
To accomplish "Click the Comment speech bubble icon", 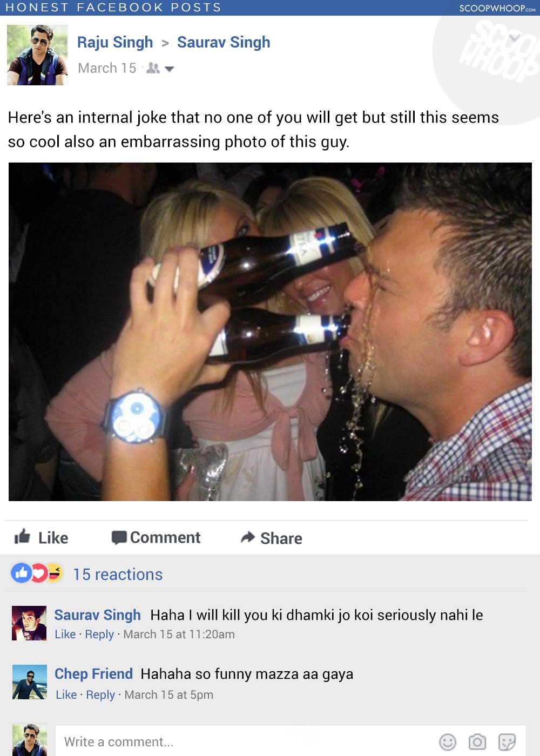I will click(119, 537).
